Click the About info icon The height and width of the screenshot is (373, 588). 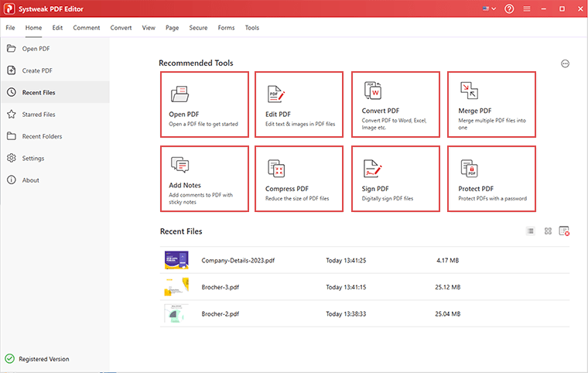12,180
